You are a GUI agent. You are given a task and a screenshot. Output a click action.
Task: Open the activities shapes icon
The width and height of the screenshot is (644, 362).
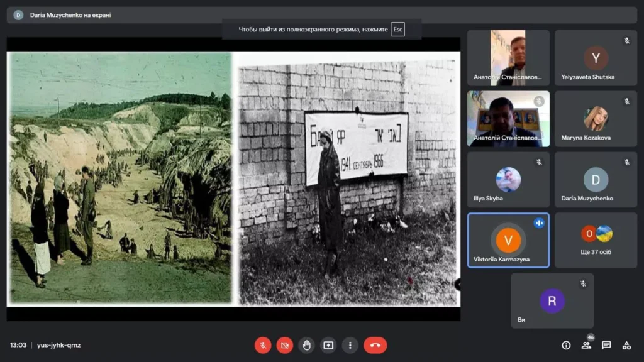tap(626, 346)
